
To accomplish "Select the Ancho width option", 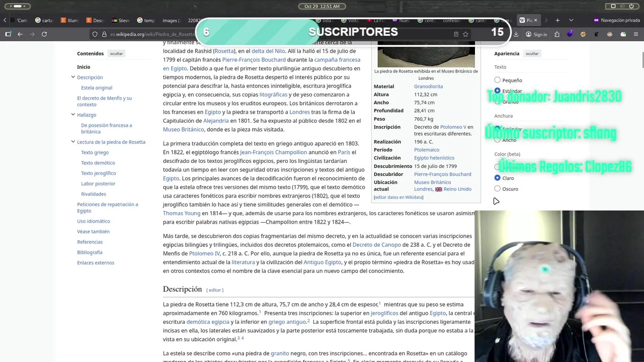I will click(498, 140).
